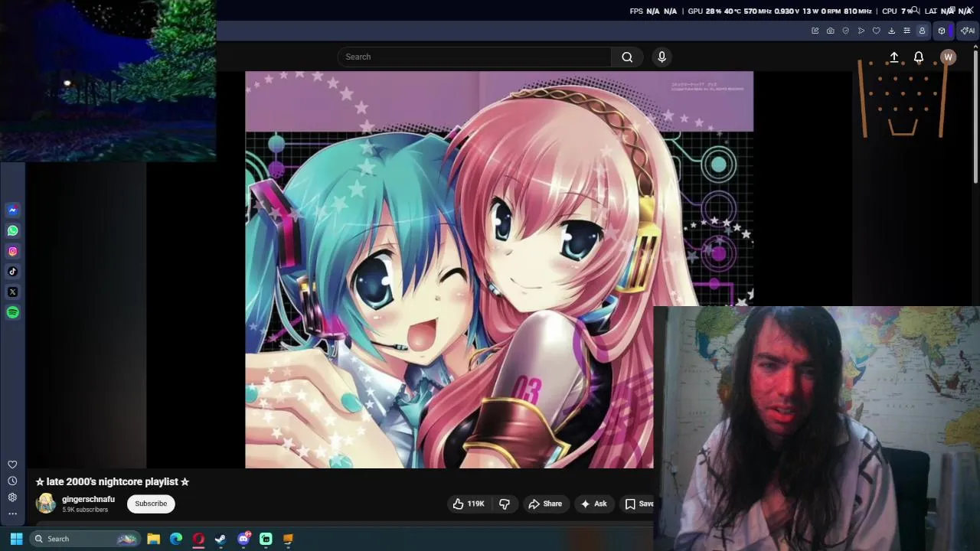This screenshot has width=980, height=551.
Task: Open the AI assistant button in toolbar
Action: click(x=968, y=31)
